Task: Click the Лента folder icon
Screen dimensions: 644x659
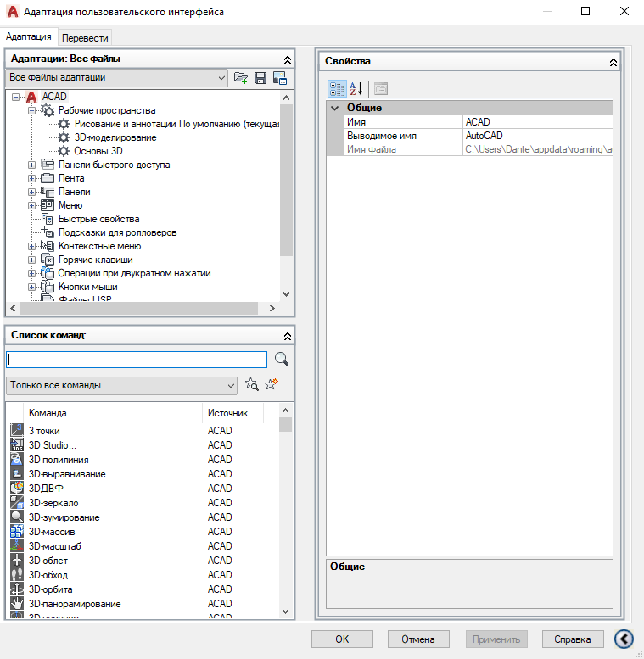Action: click(48, 178)
